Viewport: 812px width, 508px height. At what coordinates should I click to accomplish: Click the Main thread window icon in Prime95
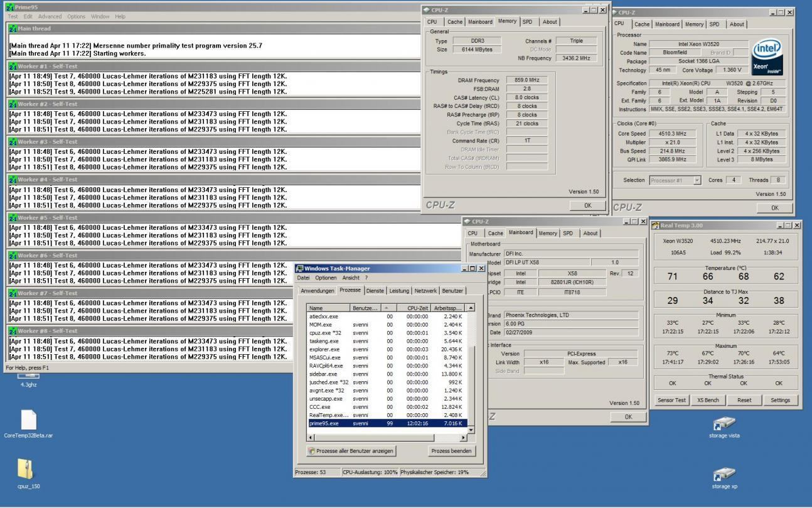click(x=13, y=28)
